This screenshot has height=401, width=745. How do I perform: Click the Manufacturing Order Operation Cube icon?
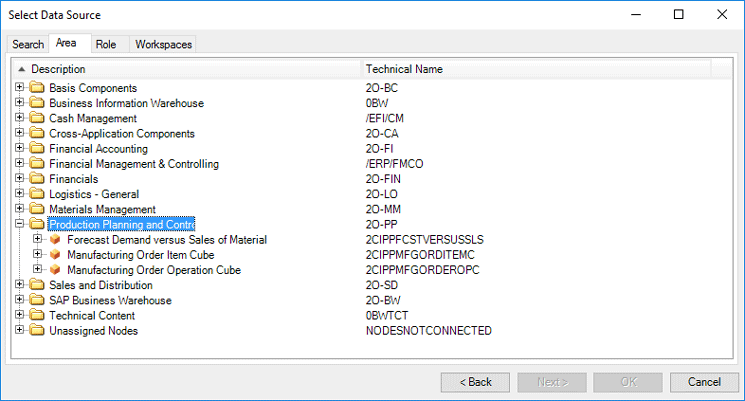[x=55, y=270]
